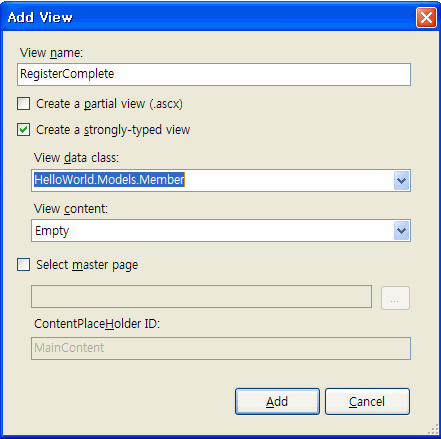Expand the View content dropdown arrow
The height and width of the screenshot is (439, 441).
pos(401,231)
